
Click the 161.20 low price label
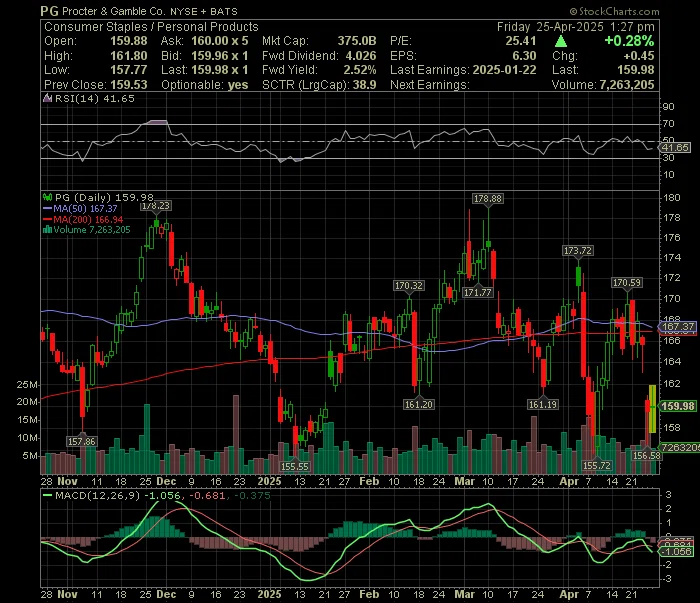pos(418,405)
